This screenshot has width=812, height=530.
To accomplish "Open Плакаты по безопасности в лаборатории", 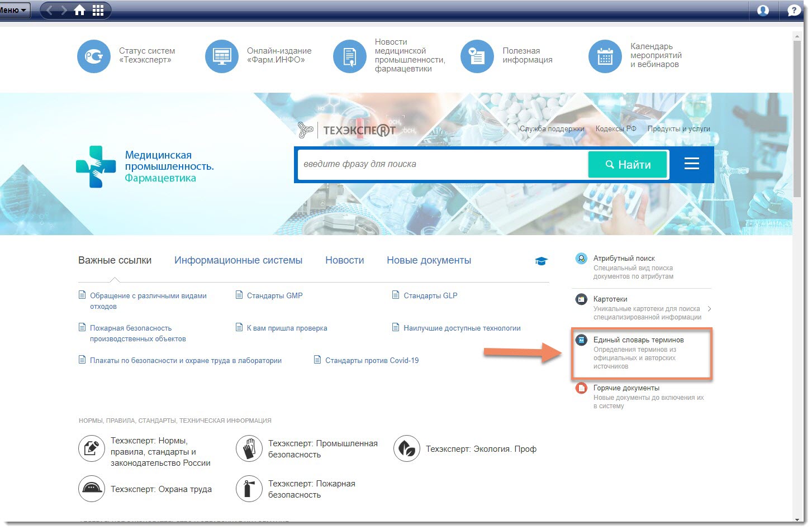I will 186,360.
